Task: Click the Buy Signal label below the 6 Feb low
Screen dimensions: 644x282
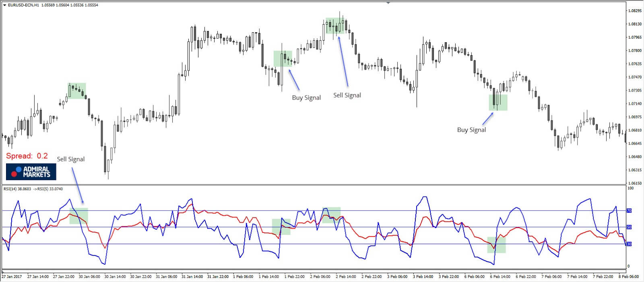Action: (x=471, y=130)
